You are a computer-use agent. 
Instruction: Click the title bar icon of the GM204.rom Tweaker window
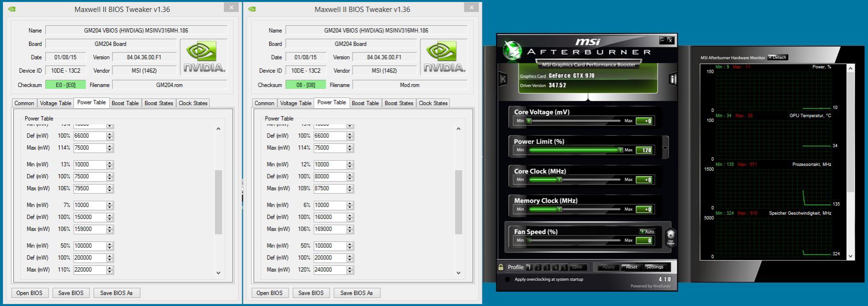(11, 9)
